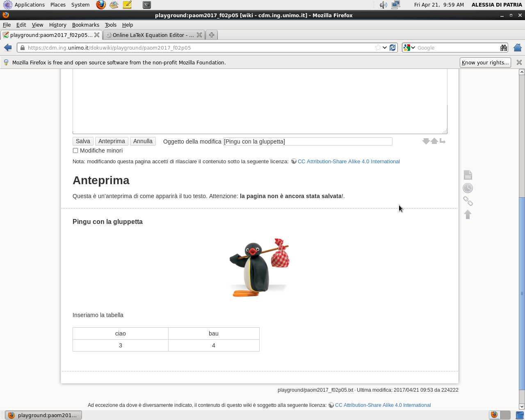
Task: Jump back to top arrow icon
Action: tap(468, 214)
